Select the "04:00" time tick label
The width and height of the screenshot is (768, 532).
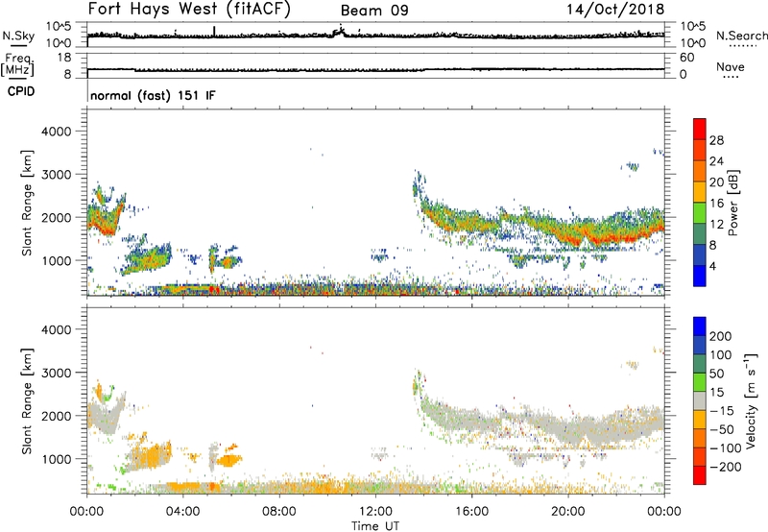(182, 512)
